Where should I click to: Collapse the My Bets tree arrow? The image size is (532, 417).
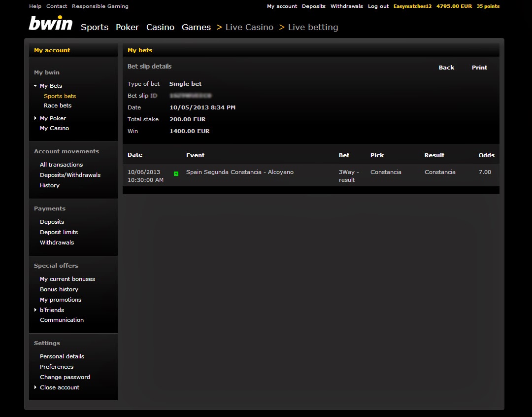pyautogui.click(x=35, y=86)
